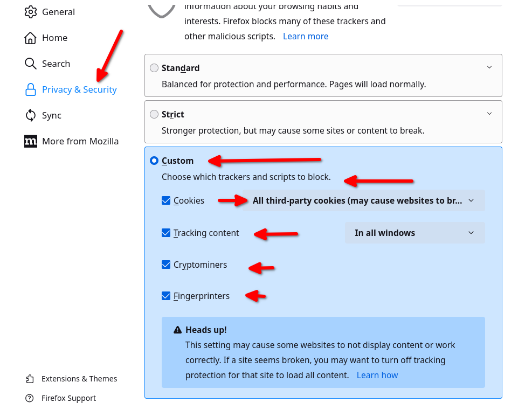Disable the Tracking content checkbox
The image size is (532, 403).
coord(166,233)
